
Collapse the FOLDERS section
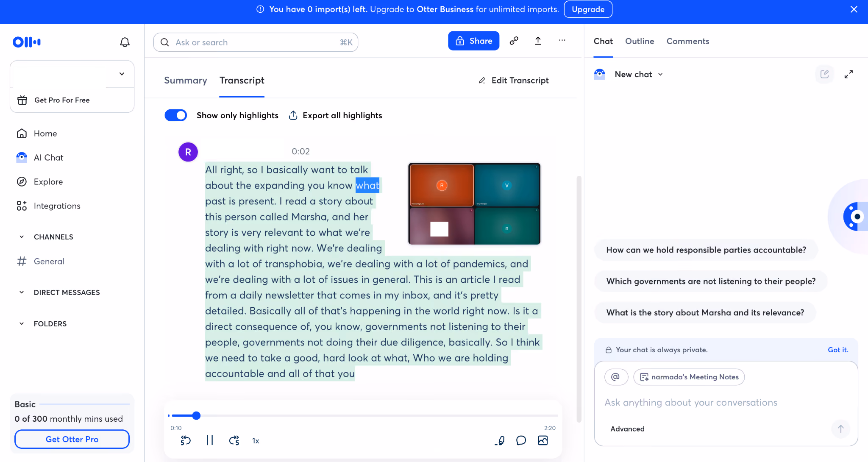tap(22, 324)
